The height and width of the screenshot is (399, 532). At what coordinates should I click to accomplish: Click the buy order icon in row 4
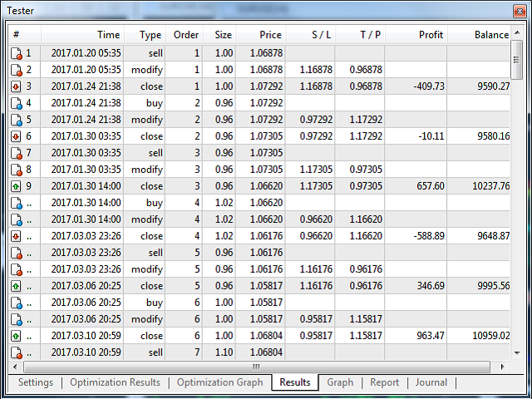(17, 103)
